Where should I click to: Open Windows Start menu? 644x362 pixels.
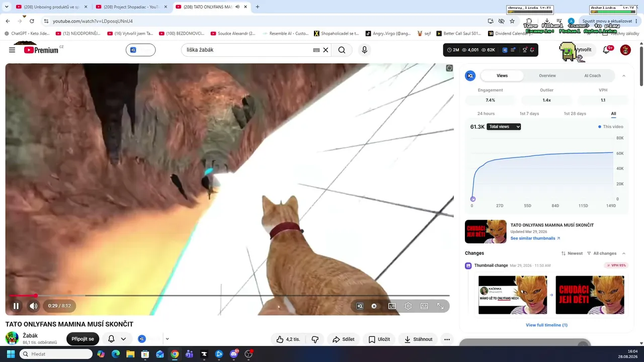pos(11,354)
